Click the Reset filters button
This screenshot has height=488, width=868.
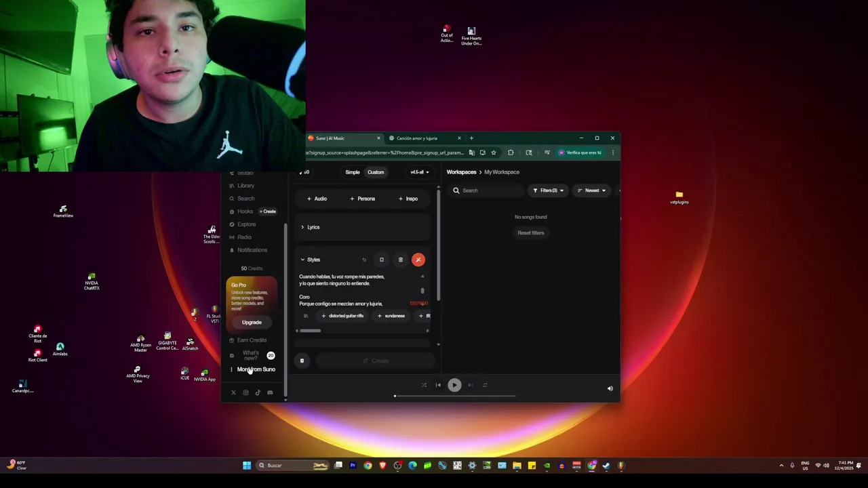(531, 233)
